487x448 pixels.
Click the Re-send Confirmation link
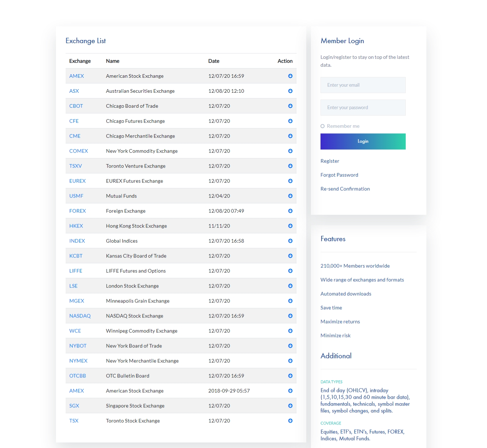coord(345,189)
